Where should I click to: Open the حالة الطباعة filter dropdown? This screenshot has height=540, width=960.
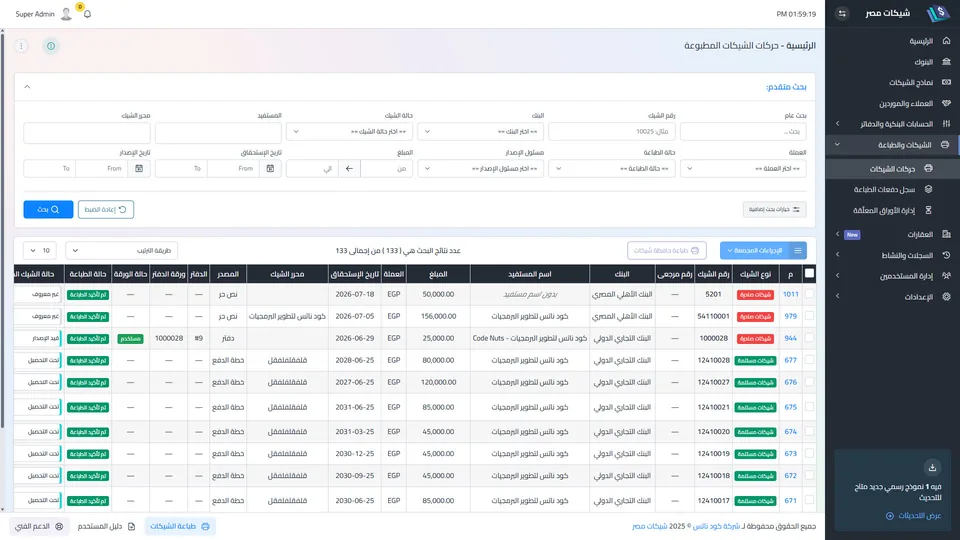pos(612,168)
